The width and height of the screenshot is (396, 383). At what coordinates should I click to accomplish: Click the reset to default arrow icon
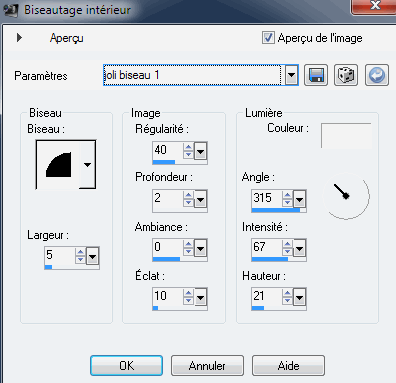pyautogui.click(x=377, y=75)
